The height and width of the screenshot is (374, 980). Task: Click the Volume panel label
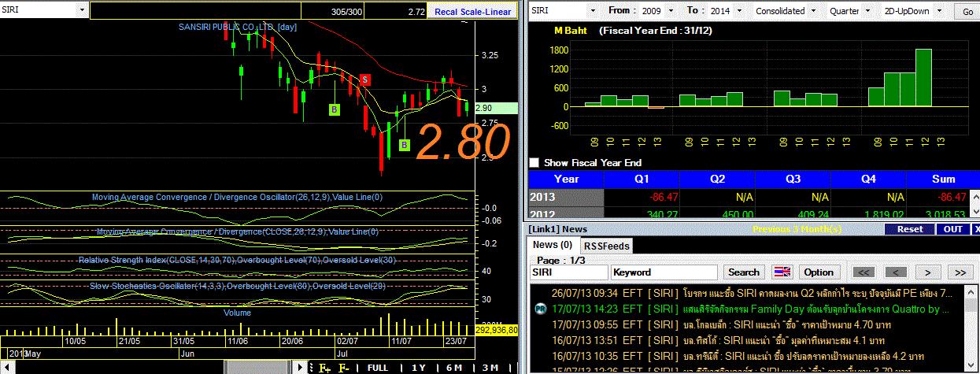[238, 313]
